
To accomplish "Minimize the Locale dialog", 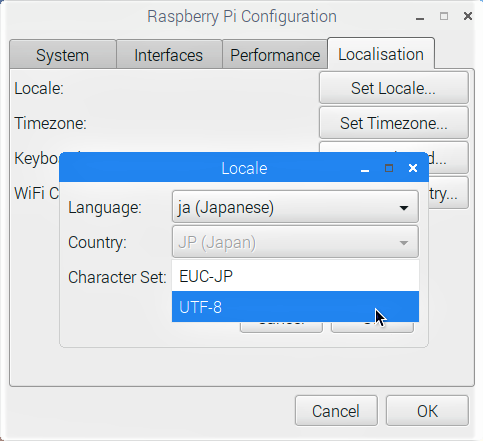I will [x=365, y=169].
